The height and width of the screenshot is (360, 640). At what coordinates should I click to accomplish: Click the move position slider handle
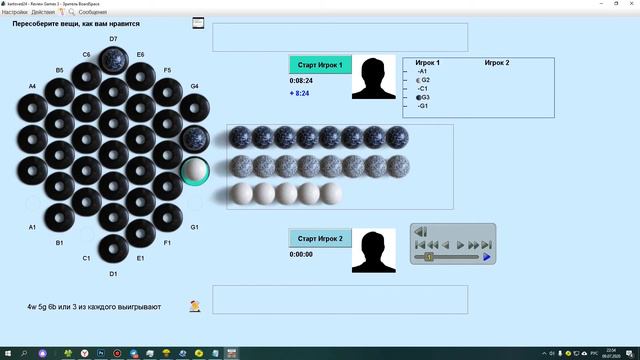[429, 257]
